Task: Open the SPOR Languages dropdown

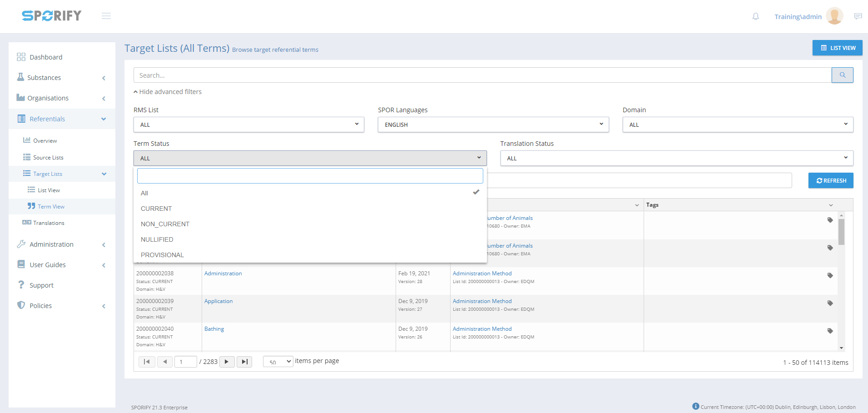Action: (493, 124)
